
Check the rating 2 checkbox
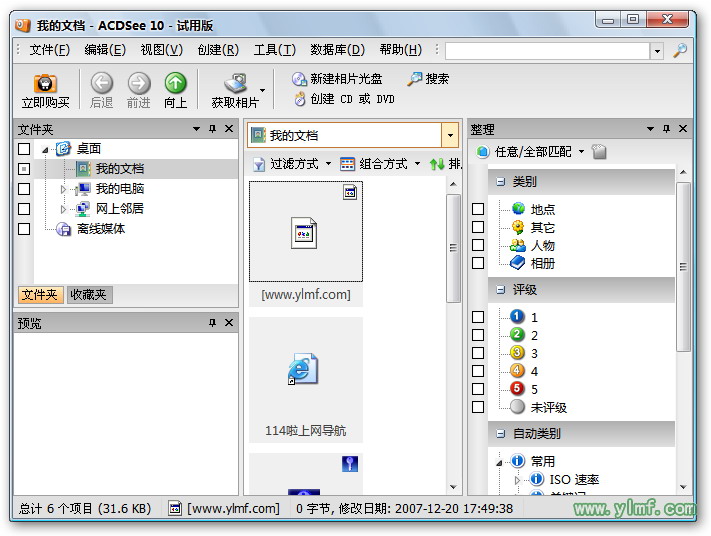tap(478, 335)
